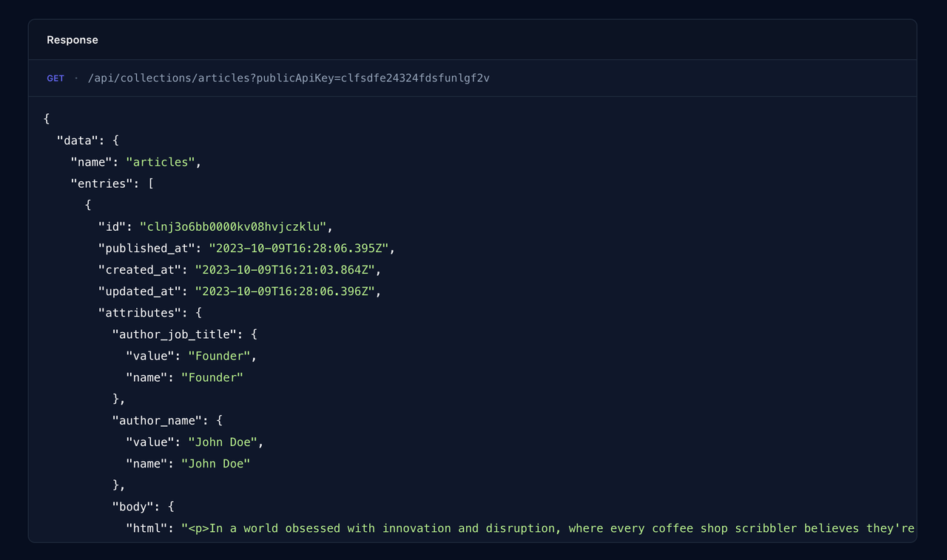Click the "body" key

tap(133, 507)
